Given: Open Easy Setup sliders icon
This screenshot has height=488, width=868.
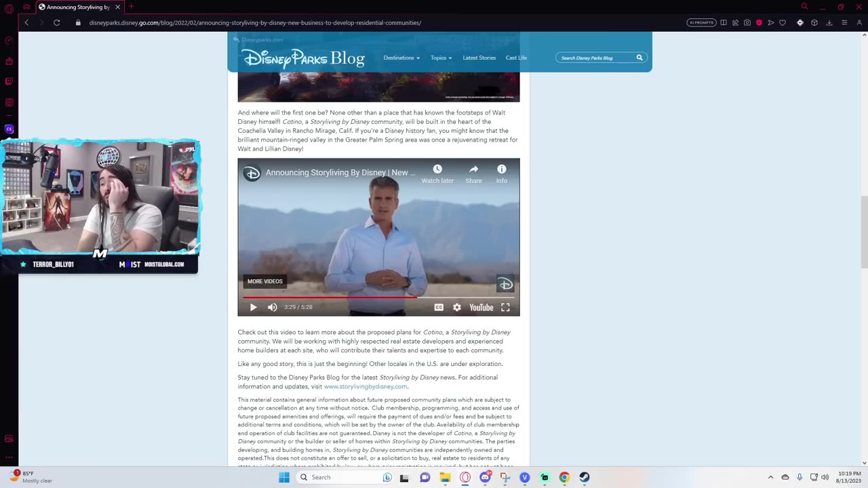Looking at the screenshot, I should pos(844,22).
